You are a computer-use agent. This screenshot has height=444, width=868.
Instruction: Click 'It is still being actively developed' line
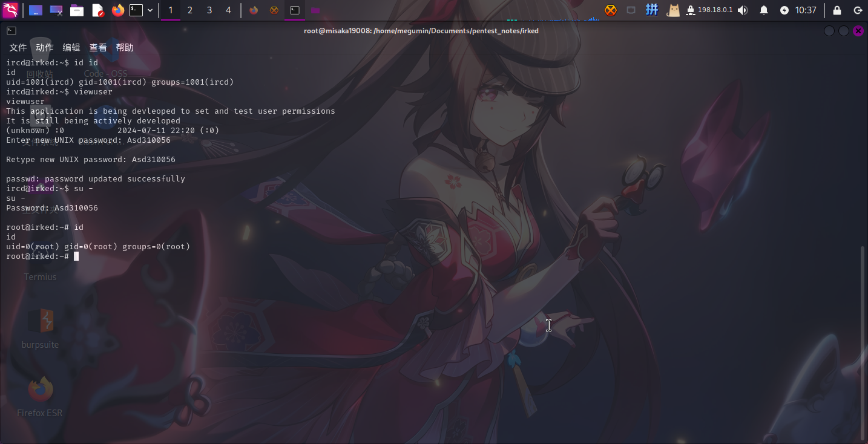tap(93, 121)
